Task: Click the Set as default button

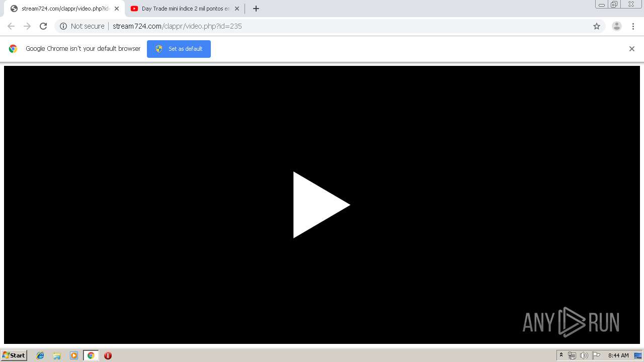Action: click(x=179, y=49)
